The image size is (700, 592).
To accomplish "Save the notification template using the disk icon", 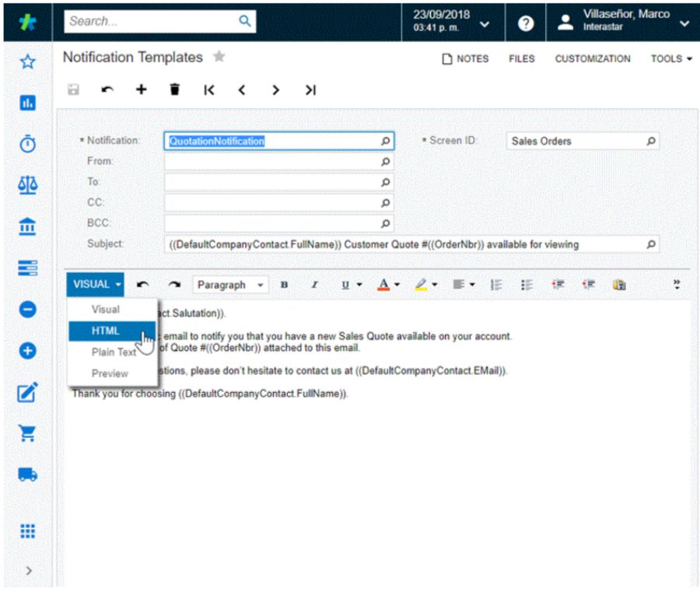I will click(73, 89).
